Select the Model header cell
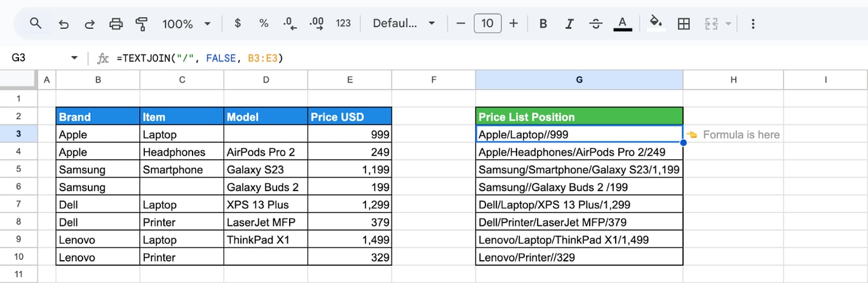This screenshot has width=868, height=283. tap(266, 117)
